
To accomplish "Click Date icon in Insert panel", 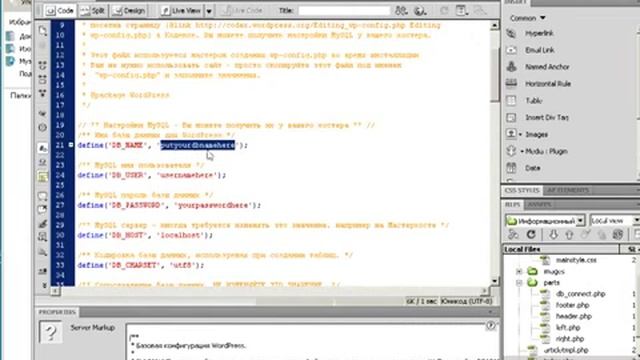I will (x=511, y=168).
